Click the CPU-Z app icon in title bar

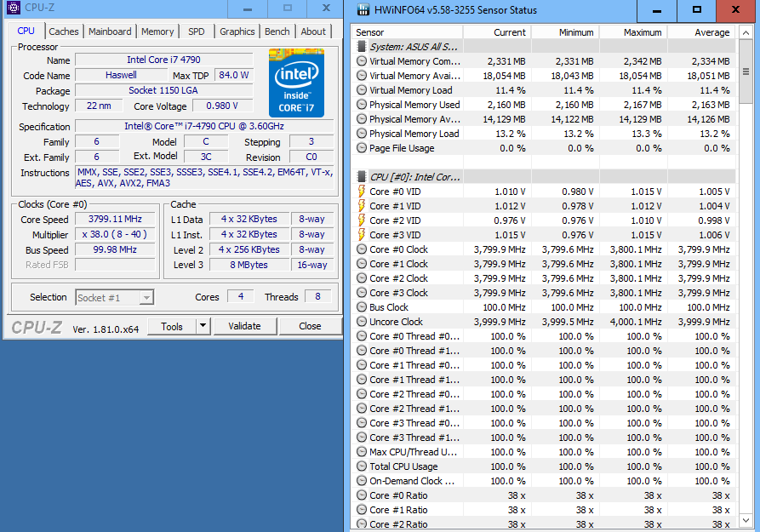(x=13, y=8)
